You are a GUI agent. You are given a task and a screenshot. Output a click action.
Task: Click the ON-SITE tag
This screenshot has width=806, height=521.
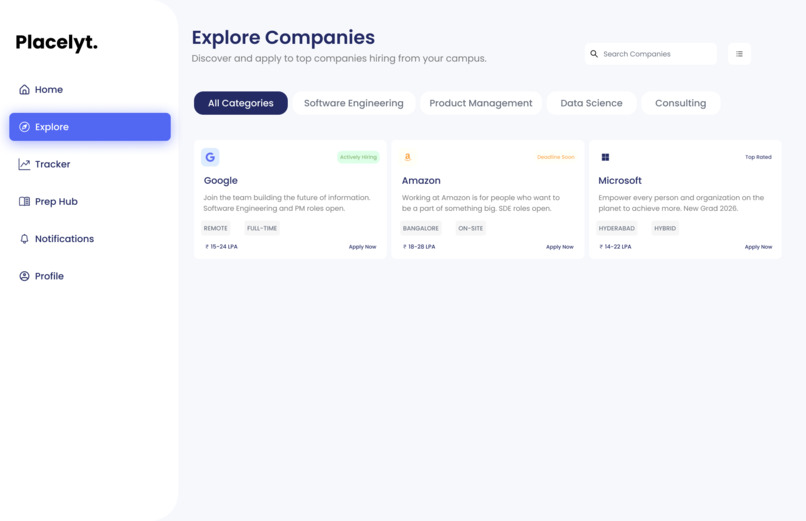tap(470, 228)
